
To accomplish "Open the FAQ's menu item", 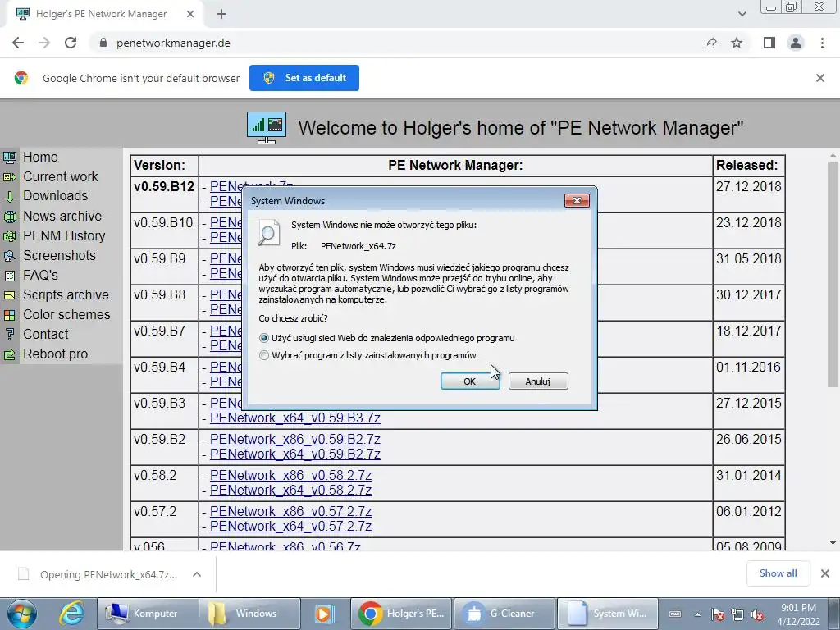I will click(x=40, y=275).
